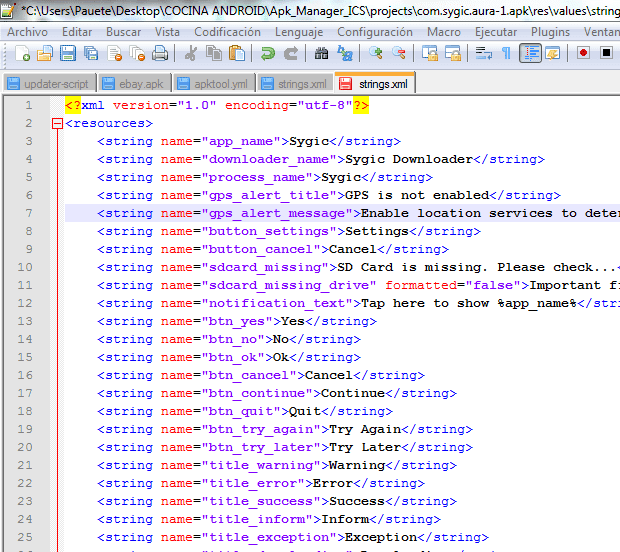Toggle synchronized horizontal scrolling icon
This screenshot has height=552, width=620.
[x=453, y=53]
